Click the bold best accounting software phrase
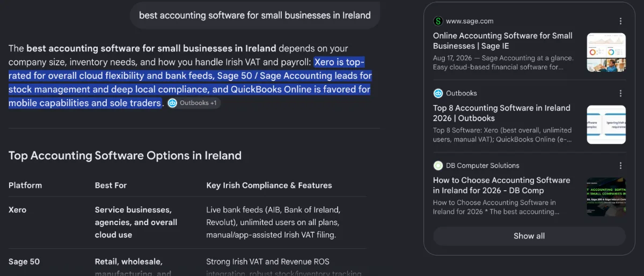This screenshot has height=276, width=644. coord(151,48)
